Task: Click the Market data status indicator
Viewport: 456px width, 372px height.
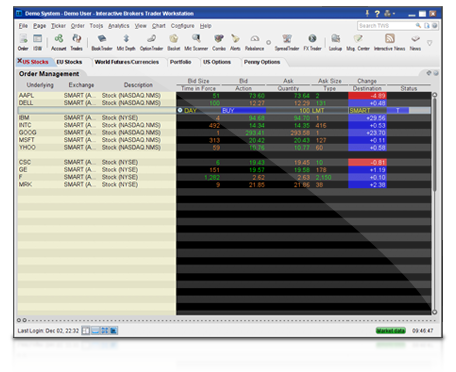Action: 391,331
